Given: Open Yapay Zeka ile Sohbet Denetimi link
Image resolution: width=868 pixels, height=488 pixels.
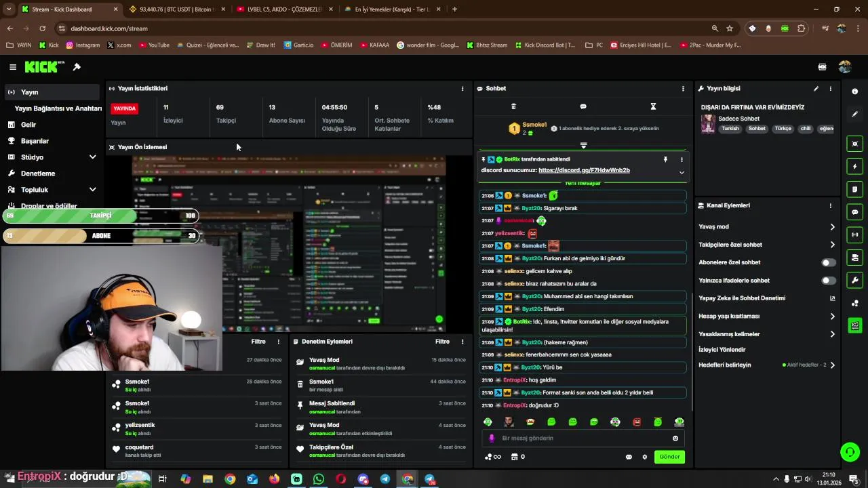Looking at the screenshot, I should click(766, 298).
